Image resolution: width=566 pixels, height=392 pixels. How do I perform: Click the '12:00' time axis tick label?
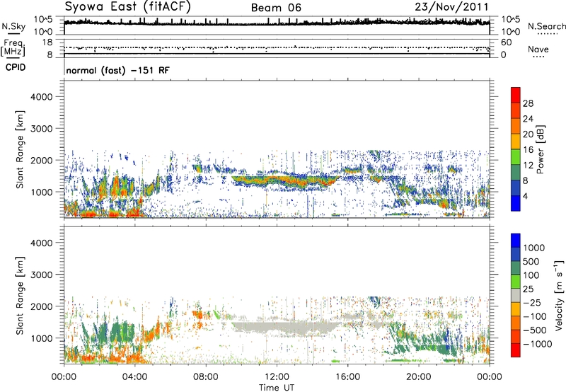(277, 377)
